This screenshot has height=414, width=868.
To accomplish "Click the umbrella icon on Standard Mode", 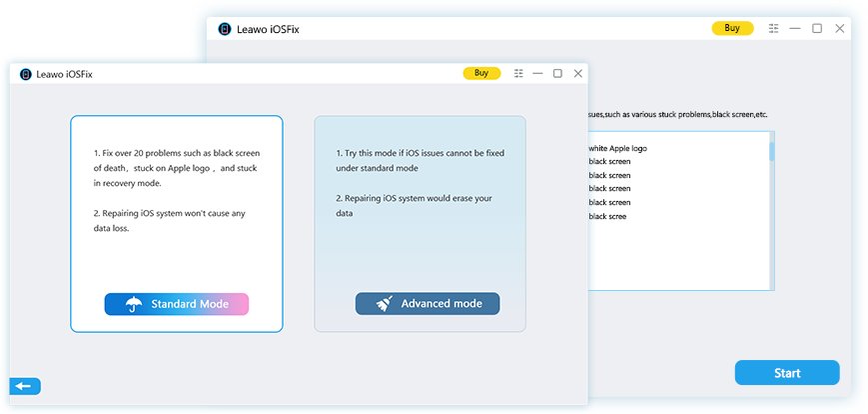I will [x=134, y=304].
